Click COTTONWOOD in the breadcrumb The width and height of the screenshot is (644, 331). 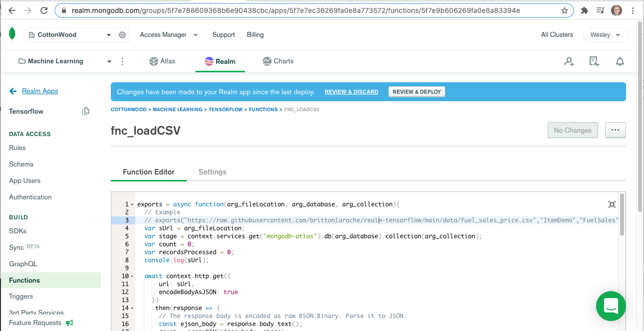(x=128, y=110)
